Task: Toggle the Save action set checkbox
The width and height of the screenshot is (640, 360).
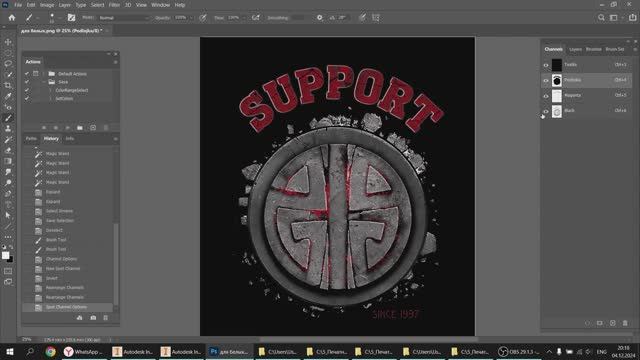Action: [x=27, y=82]
